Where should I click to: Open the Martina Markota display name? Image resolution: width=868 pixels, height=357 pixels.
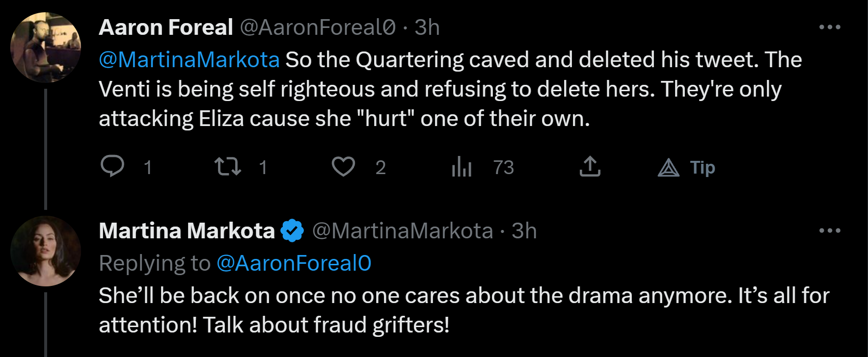[x=187, y=230]
